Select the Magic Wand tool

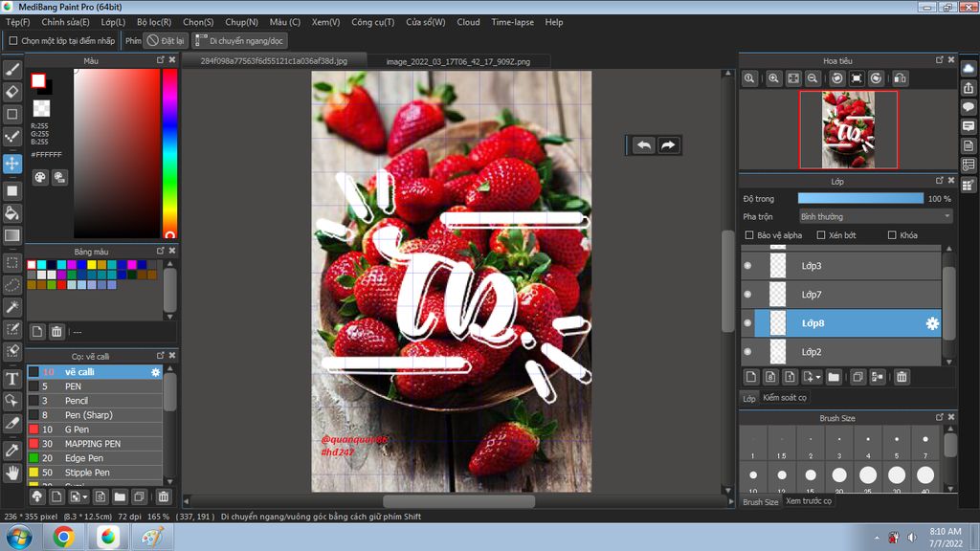coord(11,307)
